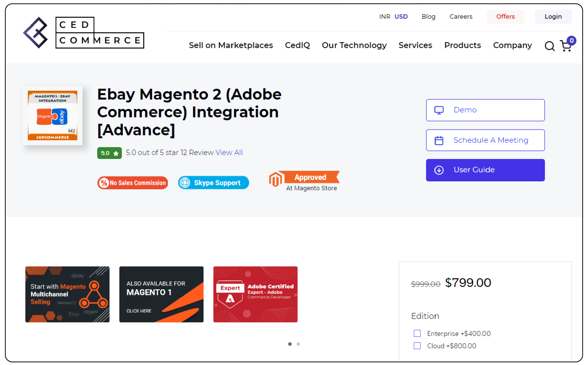Click the No Sales Commission badge

coord(133,183)
